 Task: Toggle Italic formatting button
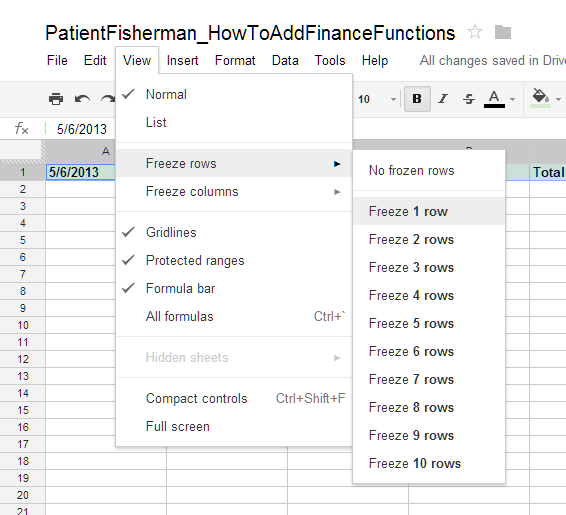point(443,99)
